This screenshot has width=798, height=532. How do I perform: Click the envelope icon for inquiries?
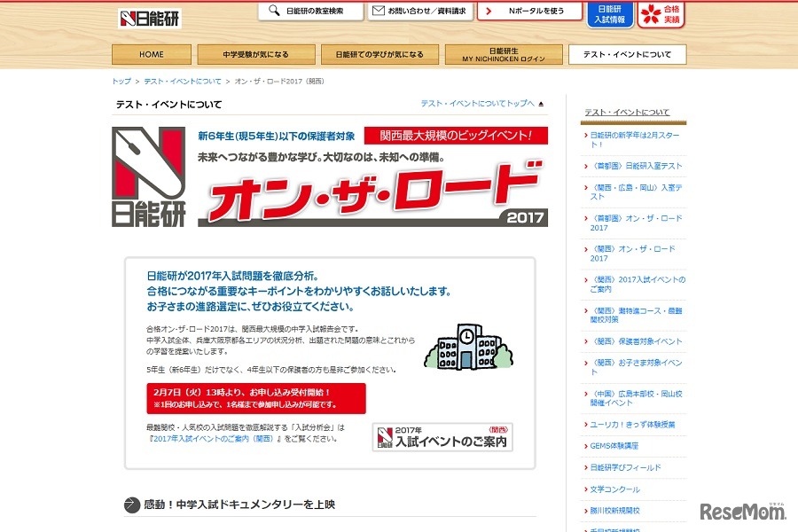378,10
